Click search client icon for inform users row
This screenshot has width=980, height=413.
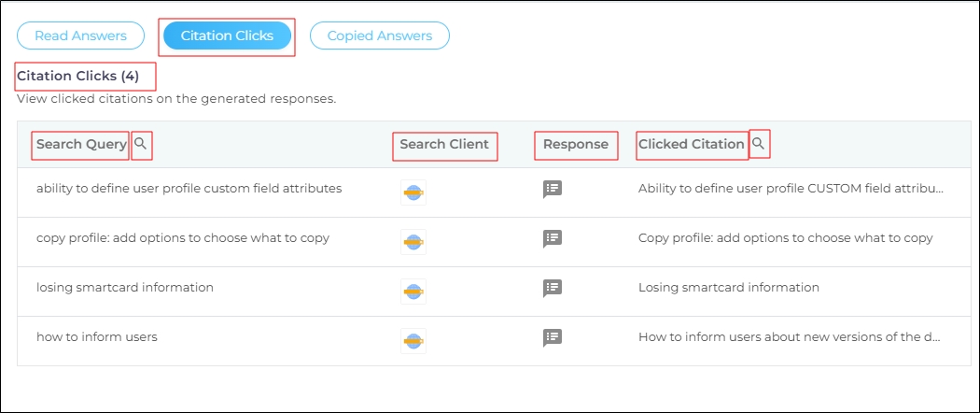(x=413, y=340)
